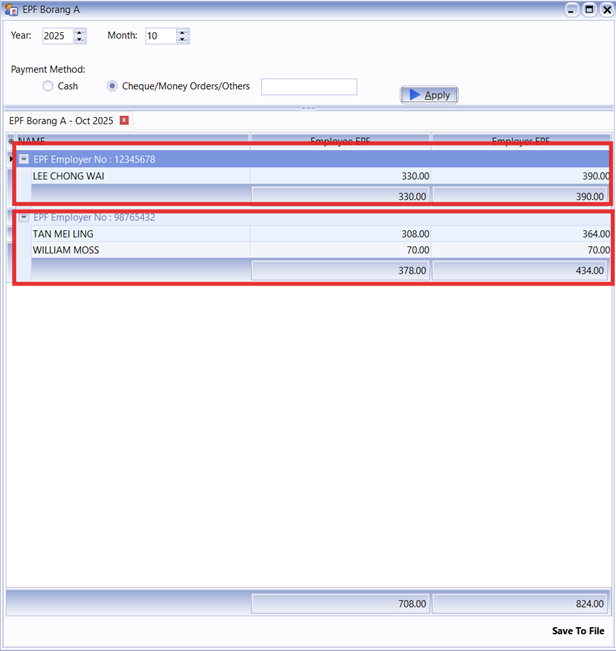Select Cheque/Money Orders/Others payment method
Image resolution: width=616 pixels, height=651 pixels.
pos(112,87)
